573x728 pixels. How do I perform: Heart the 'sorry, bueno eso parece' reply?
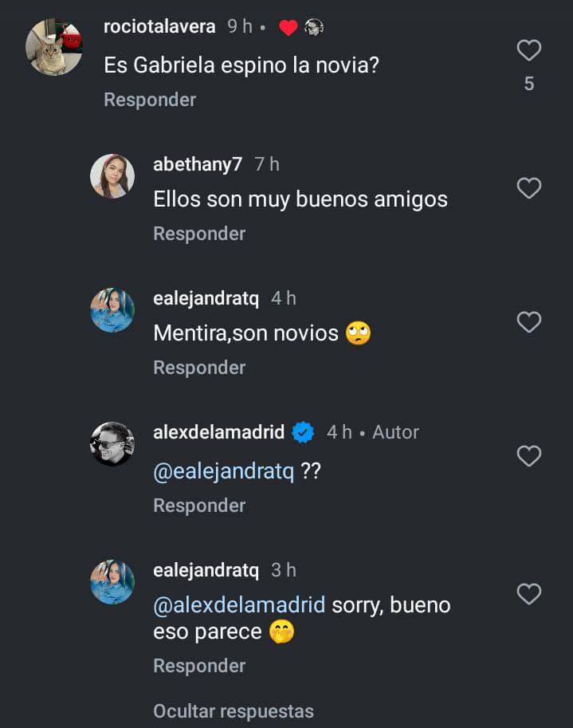(x=529, y=594)
